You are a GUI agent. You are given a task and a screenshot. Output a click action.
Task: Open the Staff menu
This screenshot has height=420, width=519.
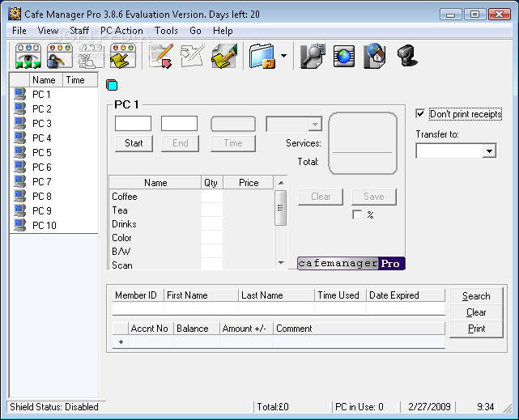(x=79, y=31)
